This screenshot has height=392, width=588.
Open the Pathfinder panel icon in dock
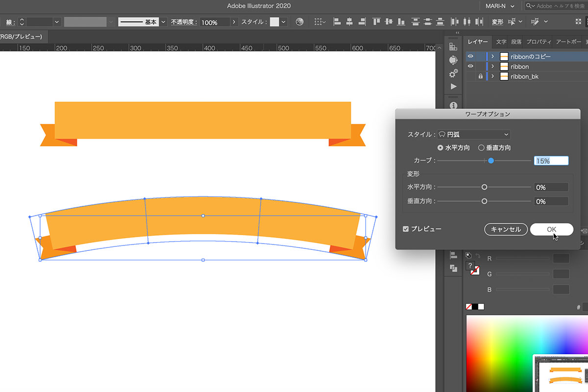[453, 268]
